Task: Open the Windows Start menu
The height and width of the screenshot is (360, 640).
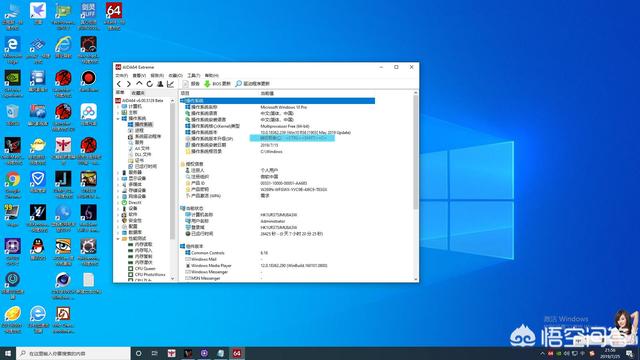Action: [8, 353]
